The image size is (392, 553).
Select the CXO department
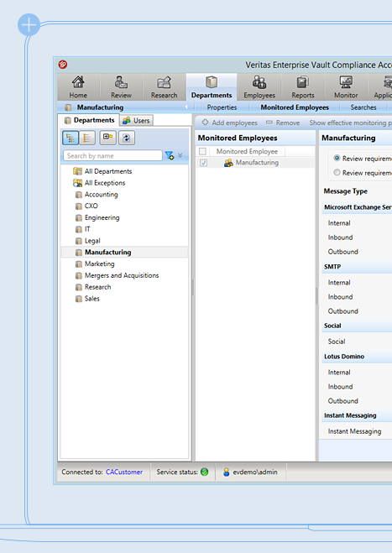pos(91,206)
